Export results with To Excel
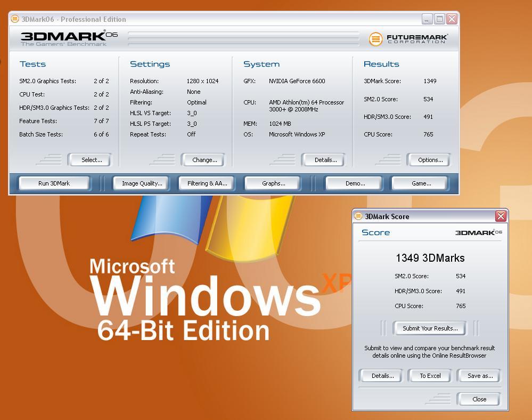 pos(430,376)
